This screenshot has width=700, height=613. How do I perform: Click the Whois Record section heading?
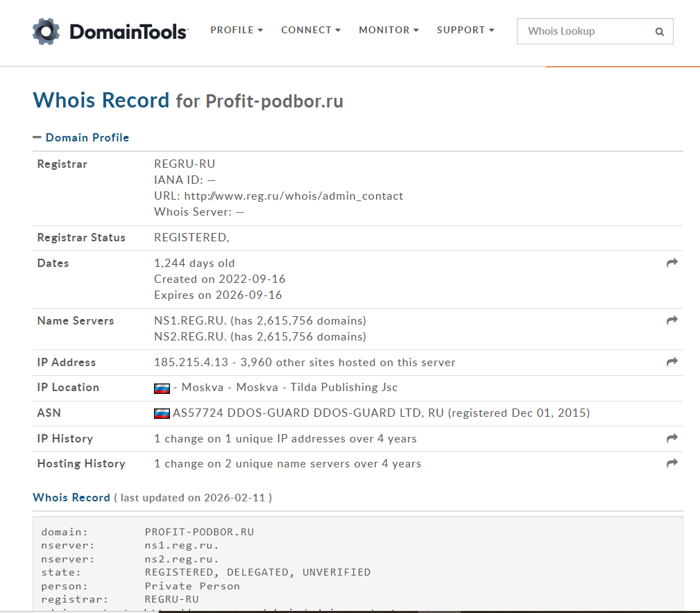pyautogui.click(x=71, y=497)
